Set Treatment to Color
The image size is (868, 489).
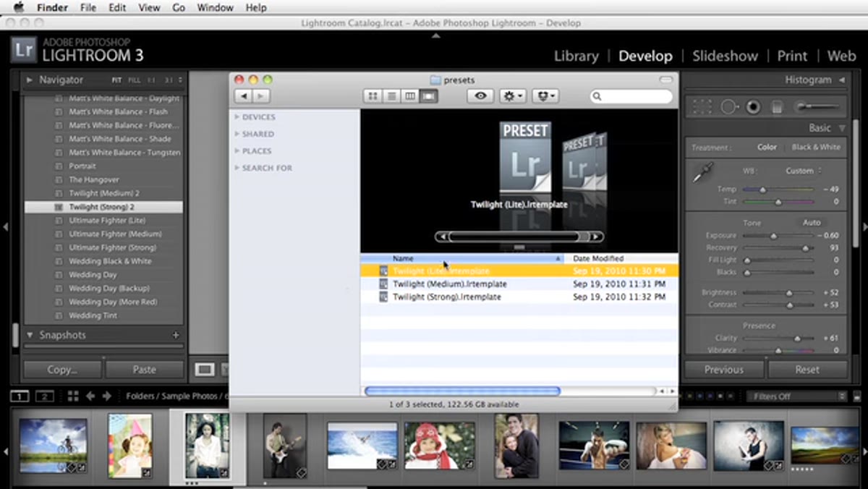pos(767,147)
